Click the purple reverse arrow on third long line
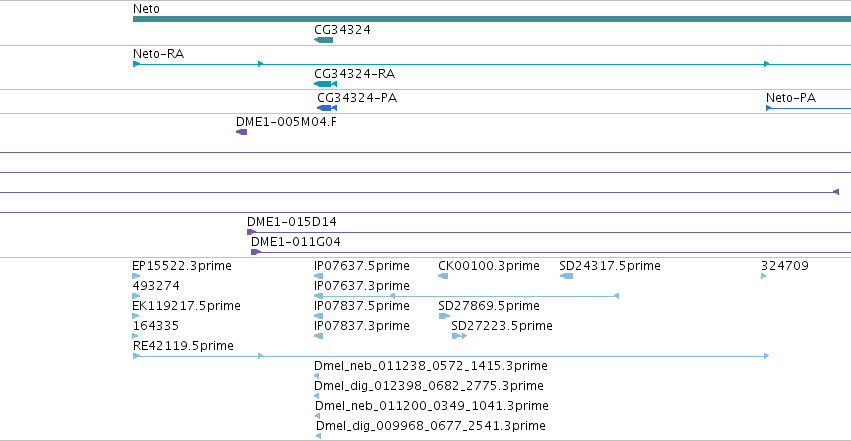This screenshot has height=441, width=851. point(836,192)
